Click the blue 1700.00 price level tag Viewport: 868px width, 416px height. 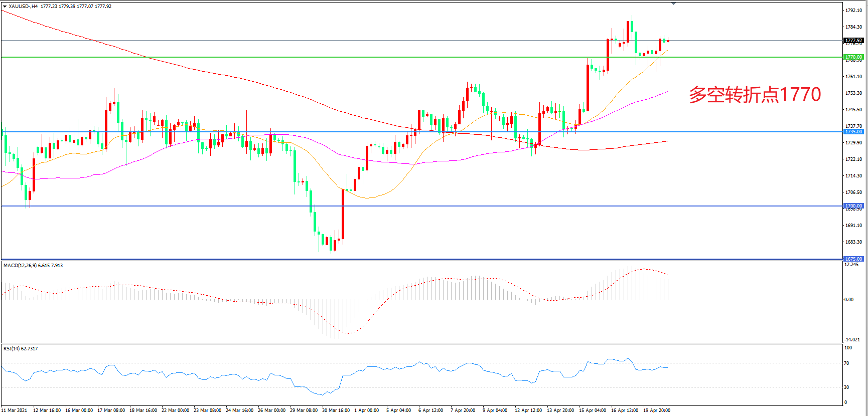click(x=853, y=206)
